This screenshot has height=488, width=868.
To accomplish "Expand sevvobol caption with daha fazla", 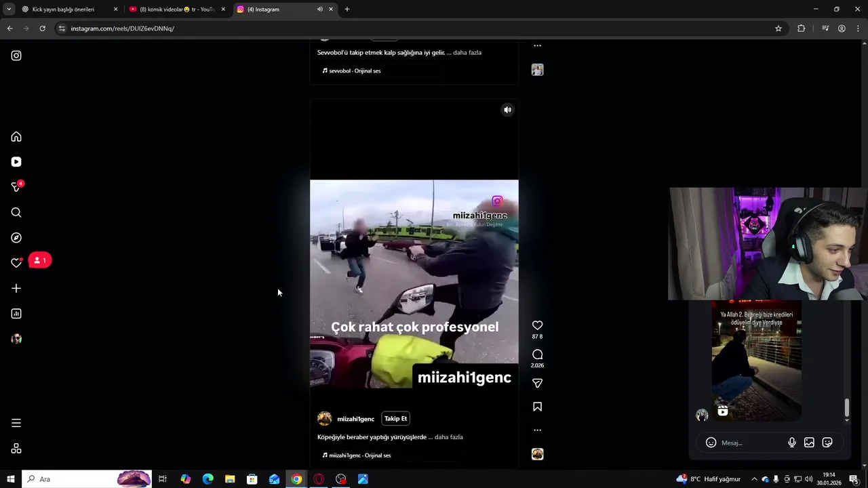I will (x=467, y=52).
